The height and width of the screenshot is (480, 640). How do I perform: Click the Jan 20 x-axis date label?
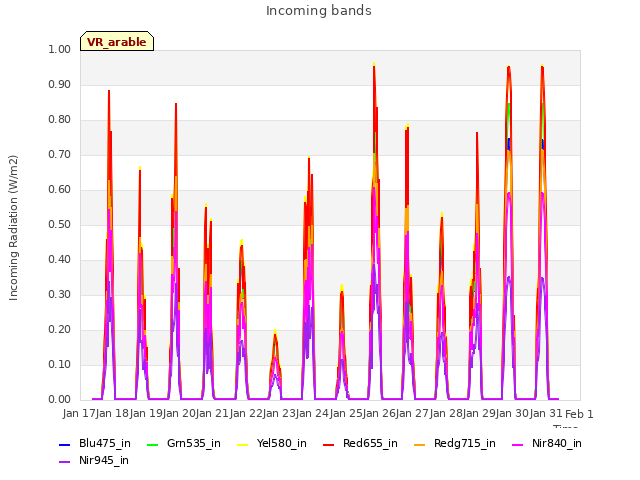pyautogui.click(x=179, y=413)
